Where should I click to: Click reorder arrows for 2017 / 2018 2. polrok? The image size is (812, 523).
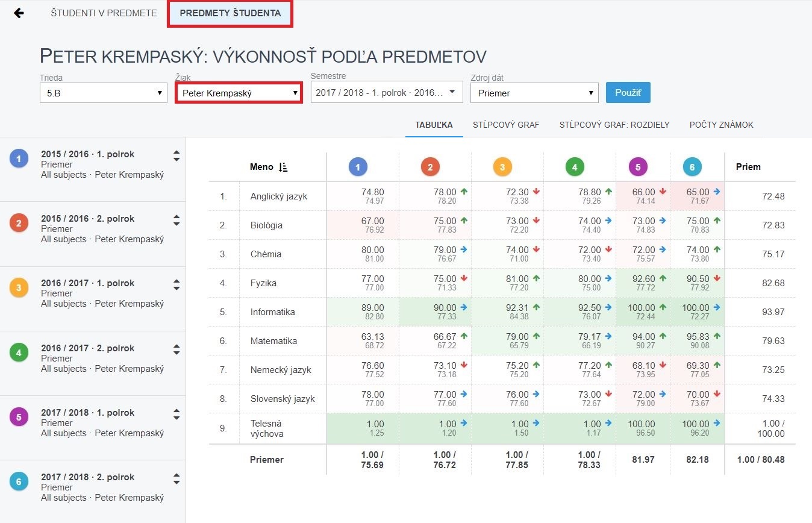[176, 478]
